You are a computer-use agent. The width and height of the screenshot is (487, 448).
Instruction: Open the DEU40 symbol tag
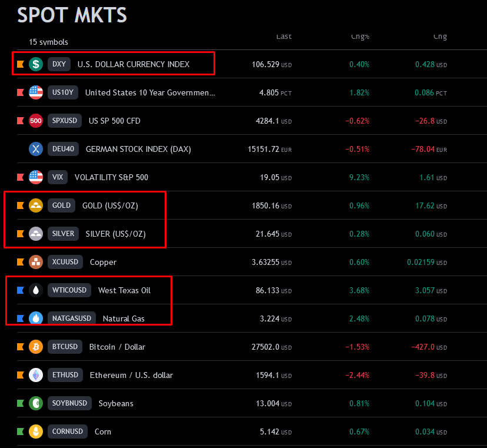point(63,149)
